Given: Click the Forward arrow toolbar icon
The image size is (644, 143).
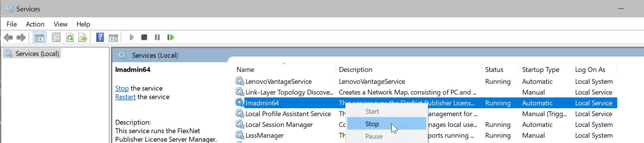Looking at the screenshot, I should pos(21,37).
